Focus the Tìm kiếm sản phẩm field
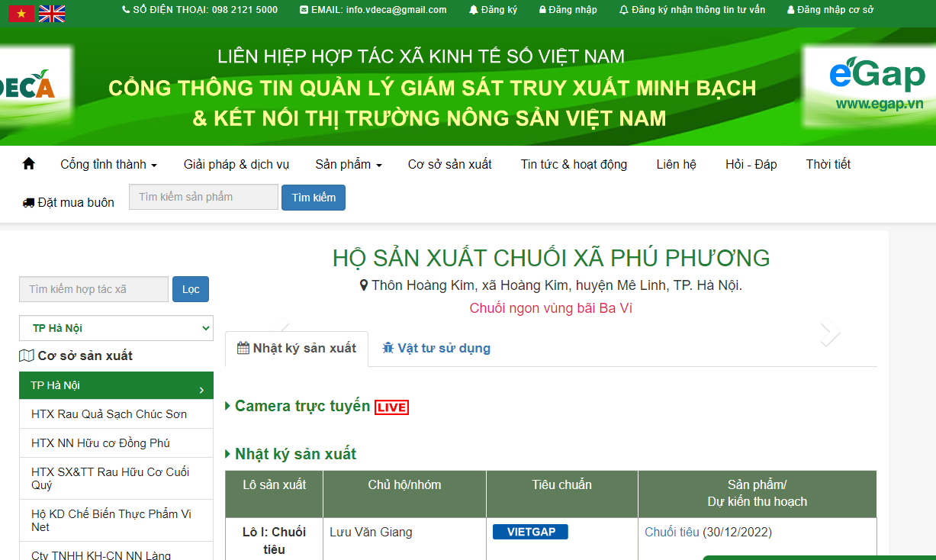The width and height of the screenshot is (936, 560). click(x=203, y=197)
